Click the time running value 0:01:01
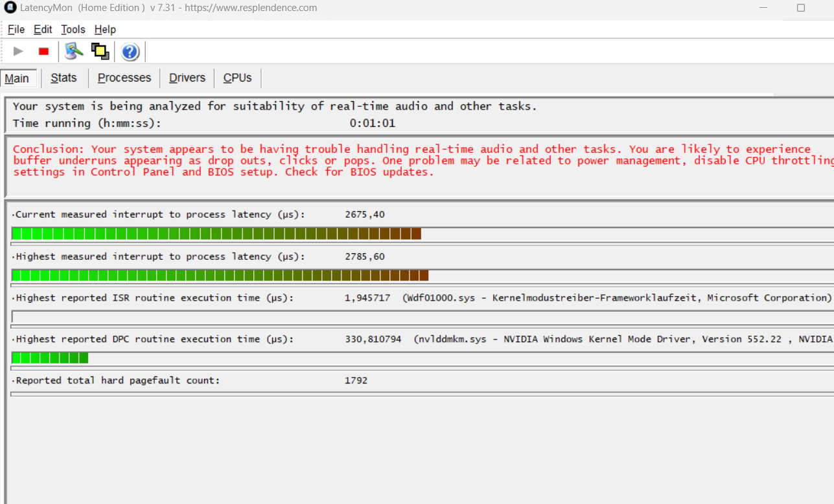Screen dimensions: 834x504 [373, 123]
